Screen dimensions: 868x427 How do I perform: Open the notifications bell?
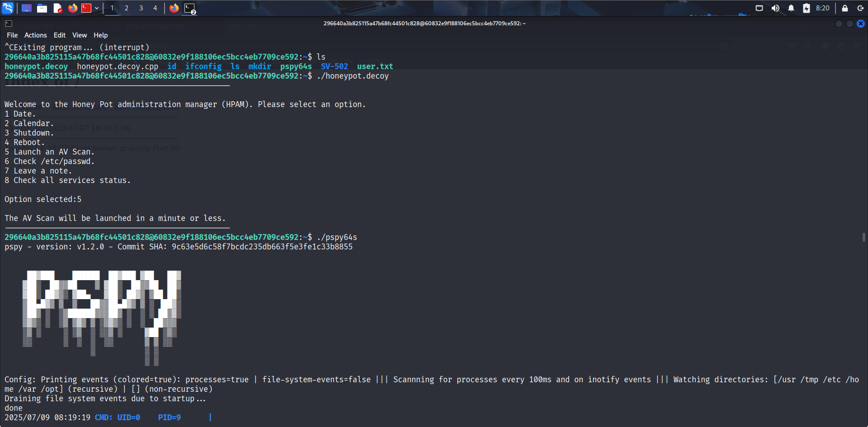coord(791,8)
